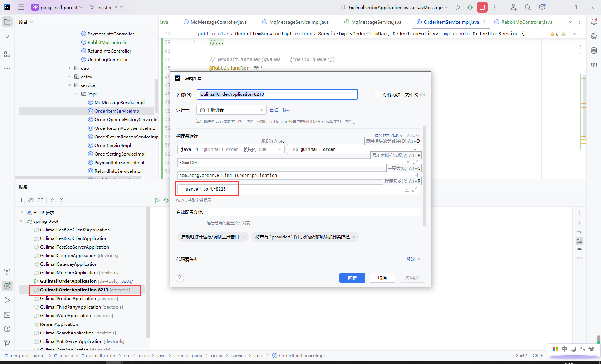Run GulimallOrderApplicationTest from top toolbar
Screen dimensions: 601x364
458,7
